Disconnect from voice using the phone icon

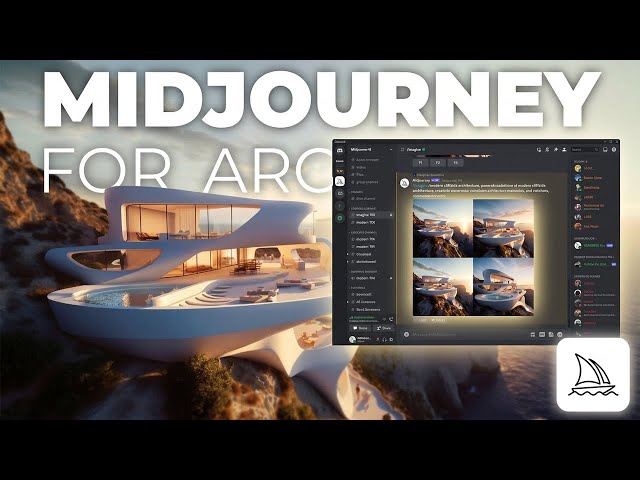click(x=391, y=319)
